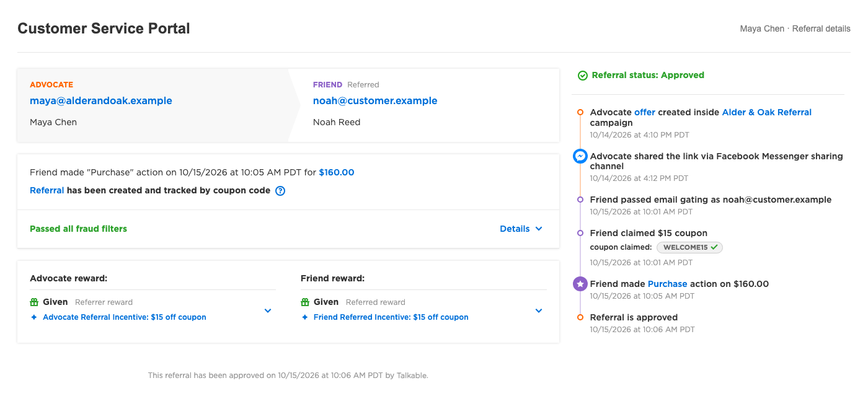This screenshot has width=868, height=409.
Task: Click the green approved checkmark status icon
Action: pyautogui.click(x=583, y=76)
